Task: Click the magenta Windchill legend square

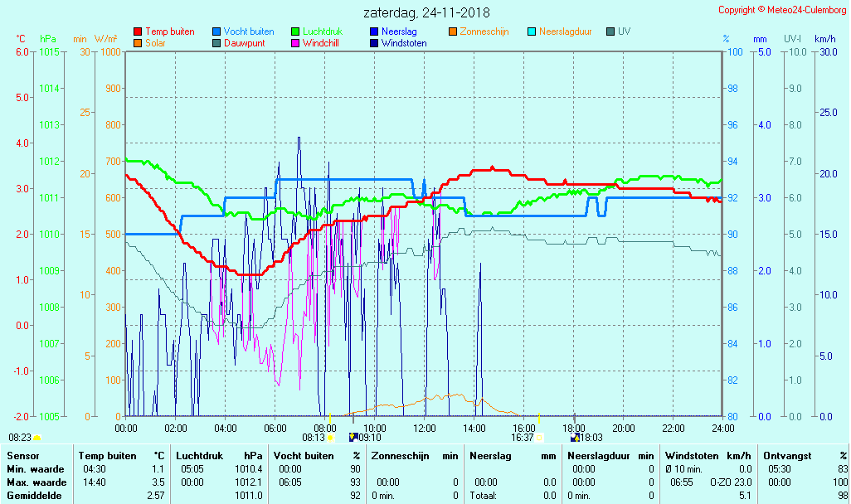Action: click(295, 43)
